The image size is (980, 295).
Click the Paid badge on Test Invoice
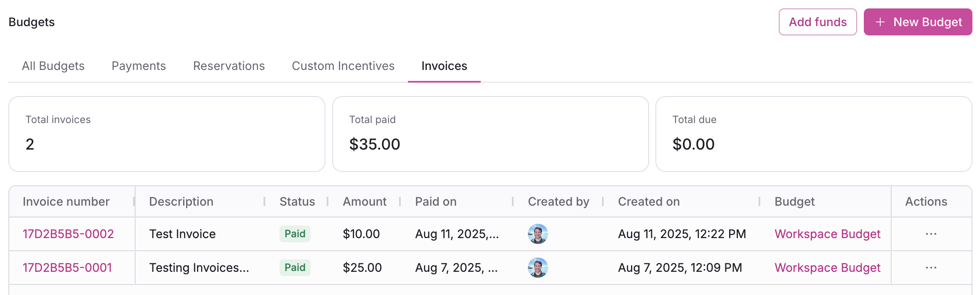tap(295, 234)
